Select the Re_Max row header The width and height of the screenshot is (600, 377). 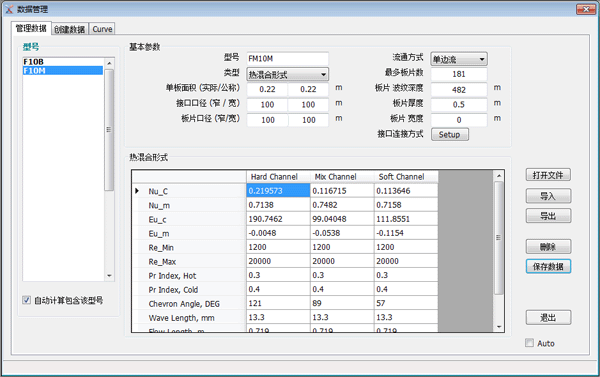click(189, 261)
